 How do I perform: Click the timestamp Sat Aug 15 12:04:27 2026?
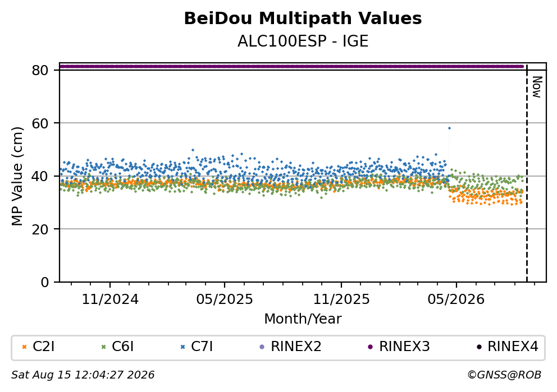pyautogui.click(x=83, y=375)
